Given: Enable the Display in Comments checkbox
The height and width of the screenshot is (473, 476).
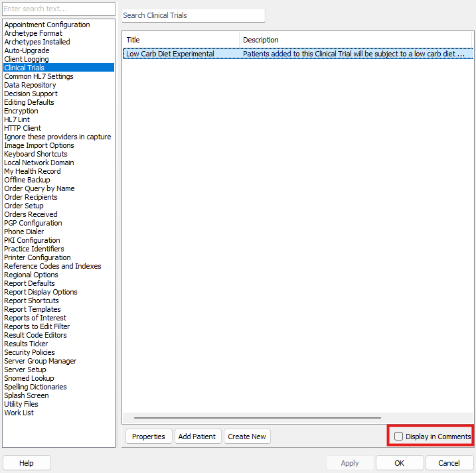Looking at the screenshot, I should pos(398,437).
